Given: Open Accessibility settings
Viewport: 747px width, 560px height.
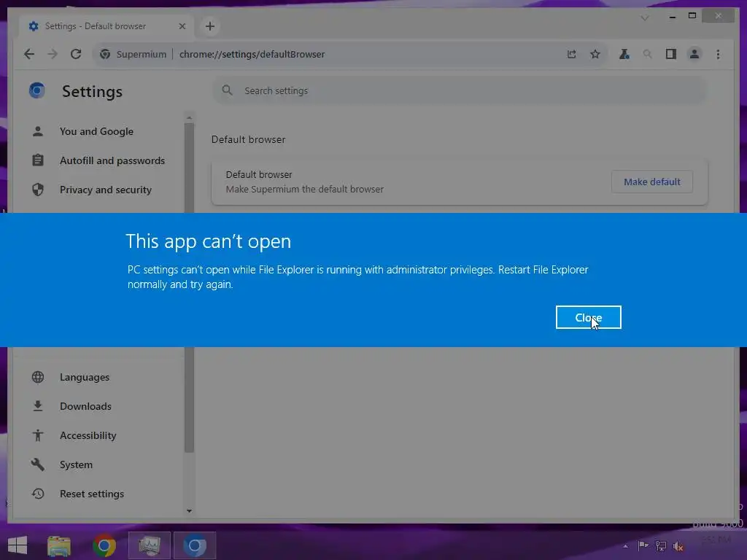Looking at the screenshot, I should (88, 435).
